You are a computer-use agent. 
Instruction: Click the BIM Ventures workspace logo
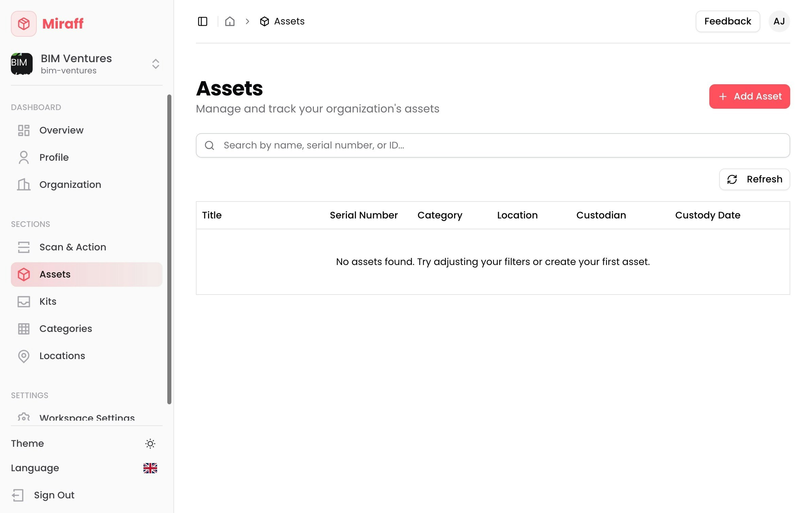tap(22, 64)
